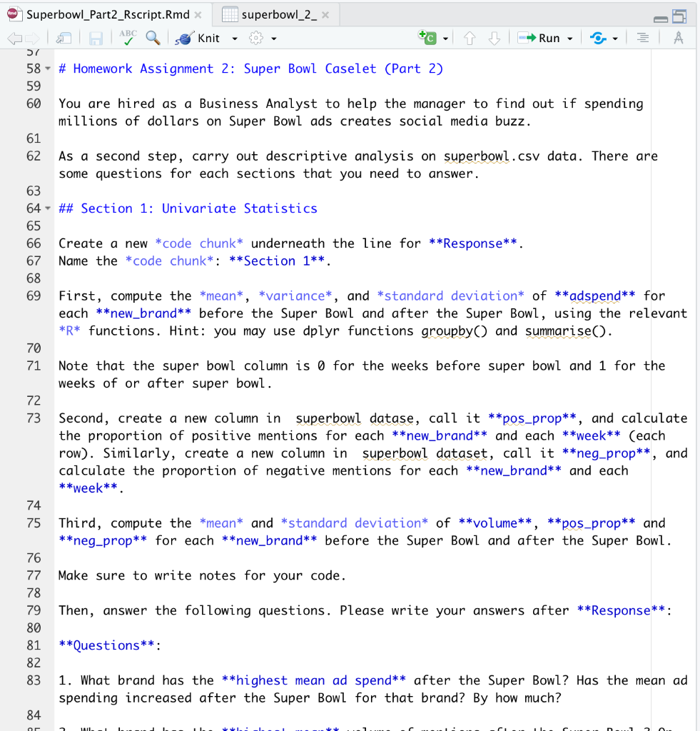
Task: Place cursor on 'Make sure to write notes' line
Action: 202,576
